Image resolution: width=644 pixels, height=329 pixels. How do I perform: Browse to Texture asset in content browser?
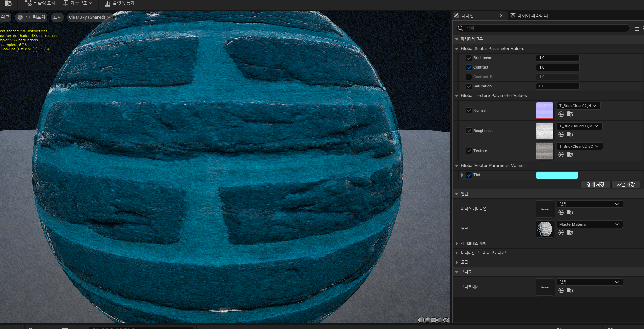570,155
